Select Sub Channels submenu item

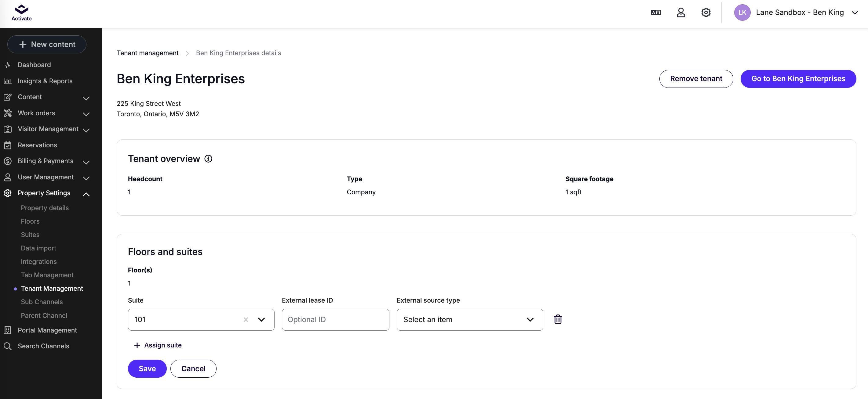tap(42, 302)
